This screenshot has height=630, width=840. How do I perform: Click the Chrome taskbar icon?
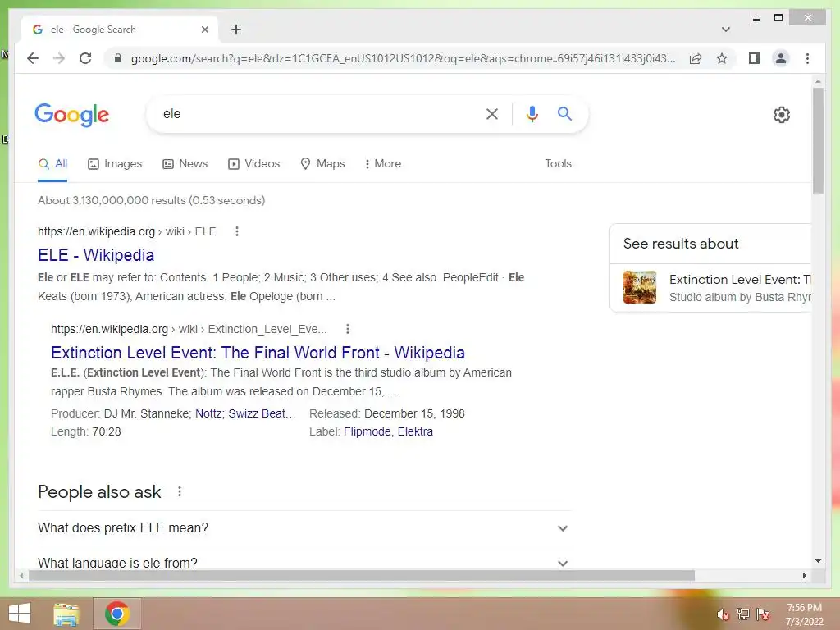[x=117, y=614]
